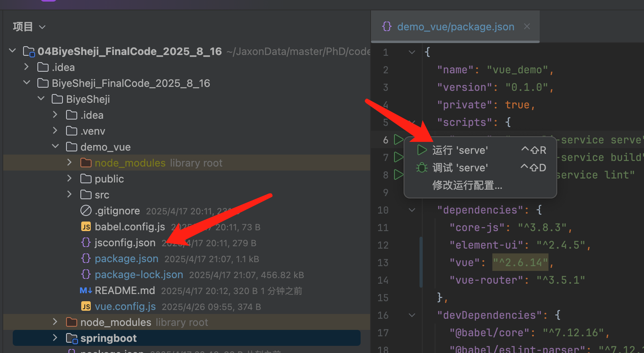Click "vue-router" key in editor
The width and height of the screenshot is (644, 353).
(486, 280)
